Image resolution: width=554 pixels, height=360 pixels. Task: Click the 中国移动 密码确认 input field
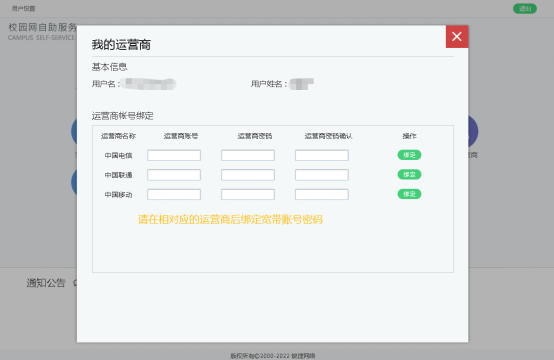tap(322, 194)
